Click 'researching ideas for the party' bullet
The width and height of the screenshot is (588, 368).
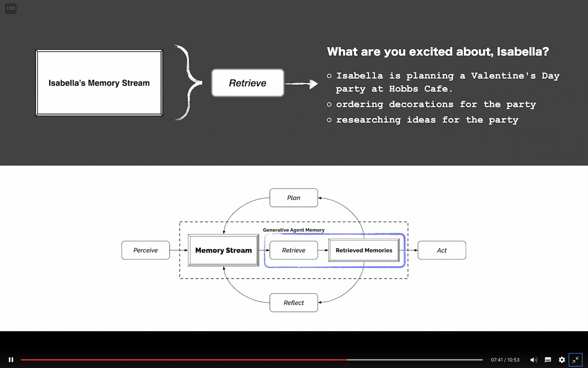(x=423, y=120)
